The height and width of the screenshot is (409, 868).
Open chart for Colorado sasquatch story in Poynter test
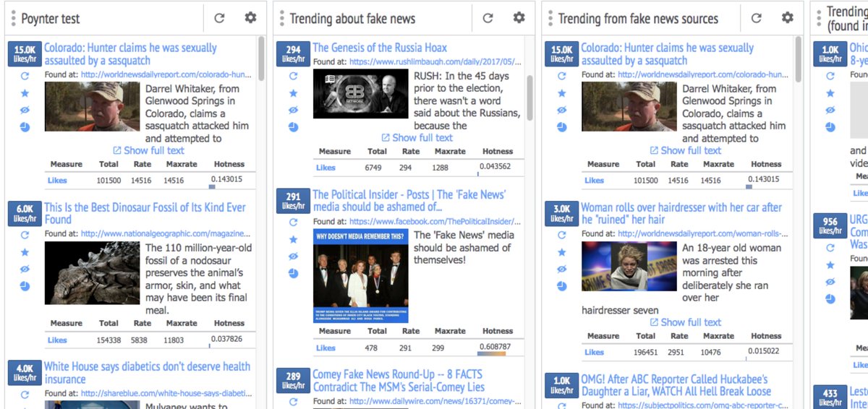pyautogui.click(x=25, y=127)
